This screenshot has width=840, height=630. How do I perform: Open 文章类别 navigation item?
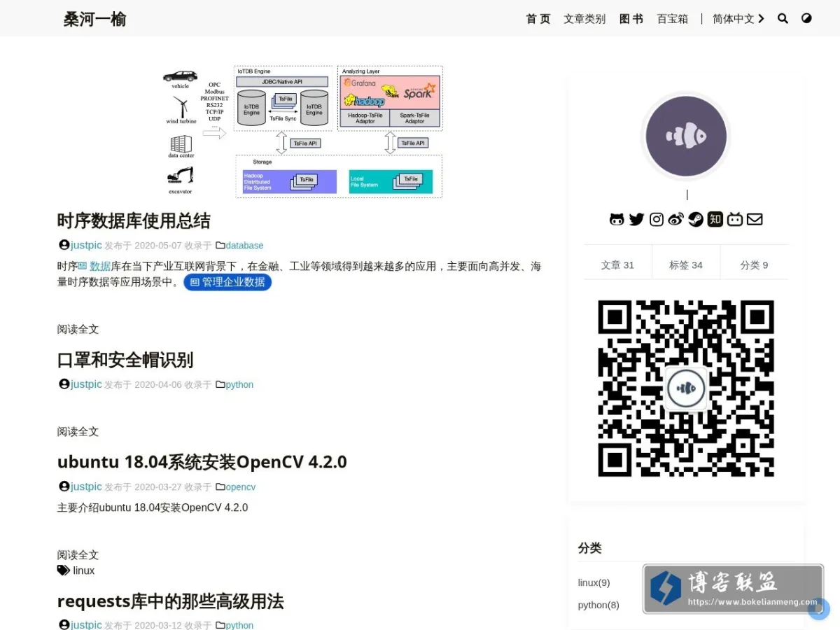[x=584, y=19]
